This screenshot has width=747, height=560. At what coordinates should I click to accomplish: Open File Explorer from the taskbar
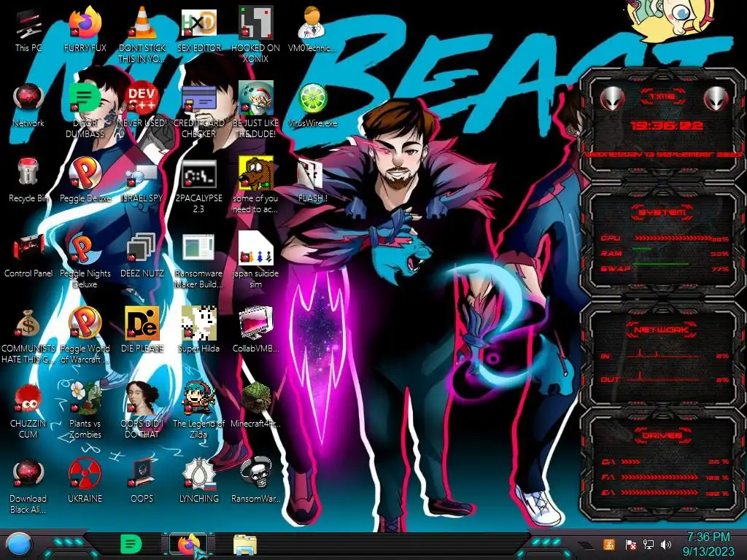(245, 545)
